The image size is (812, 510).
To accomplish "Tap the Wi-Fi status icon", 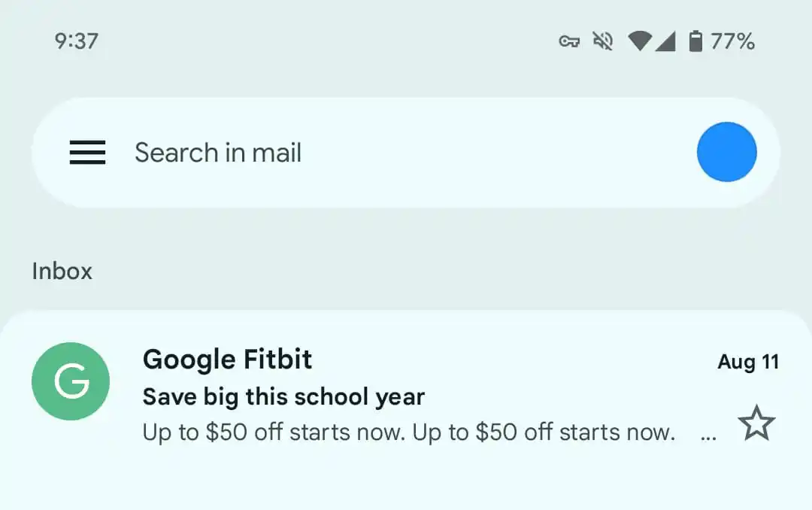I will point(639,41).
